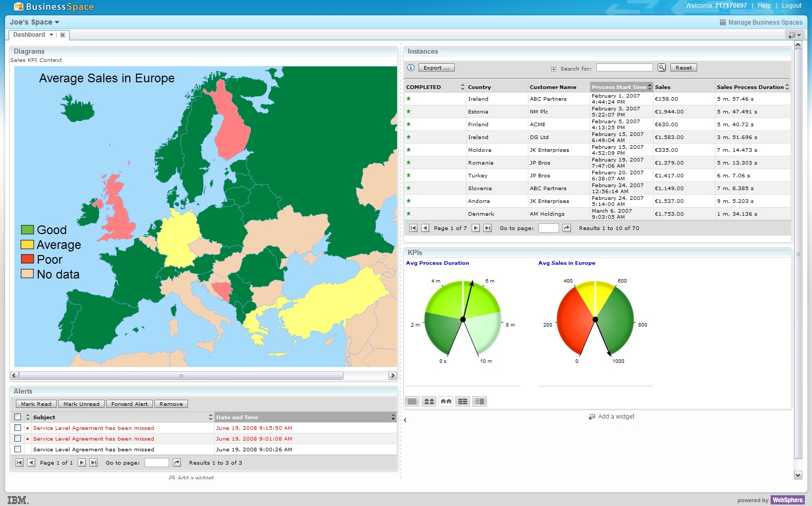Sort alerts by Subject column arrows
Screen dimensions: 812x506
(x=211, y=417)
